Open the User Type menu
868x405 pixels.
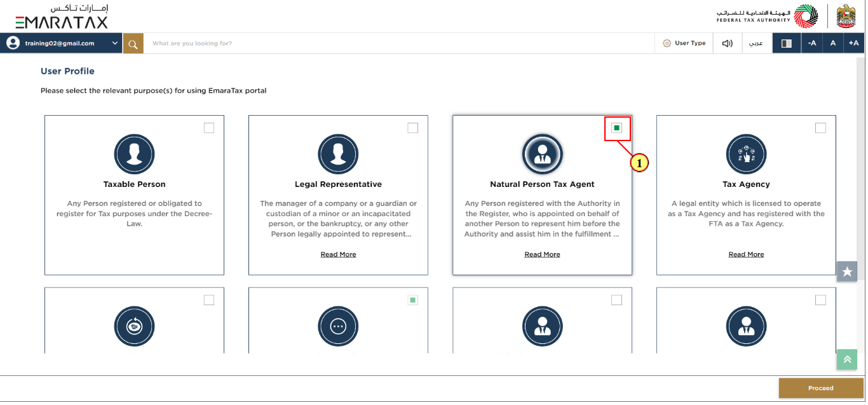click(x=684, y=43)
